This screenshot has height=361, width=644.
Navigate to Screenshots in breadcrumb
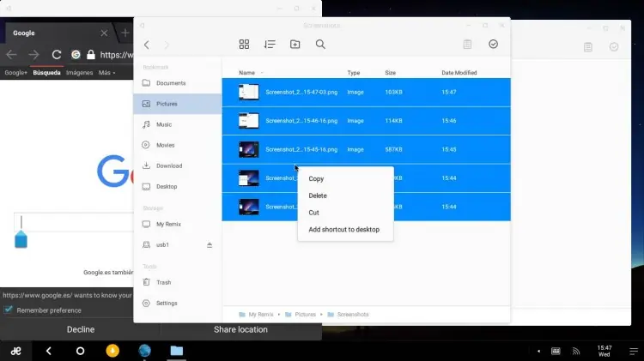point(349,314)
